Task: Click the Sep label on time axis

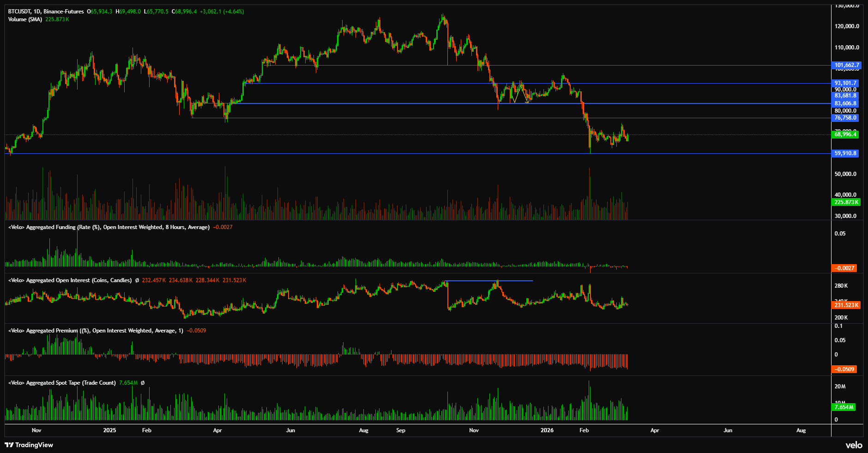Action: click(401, 430)
